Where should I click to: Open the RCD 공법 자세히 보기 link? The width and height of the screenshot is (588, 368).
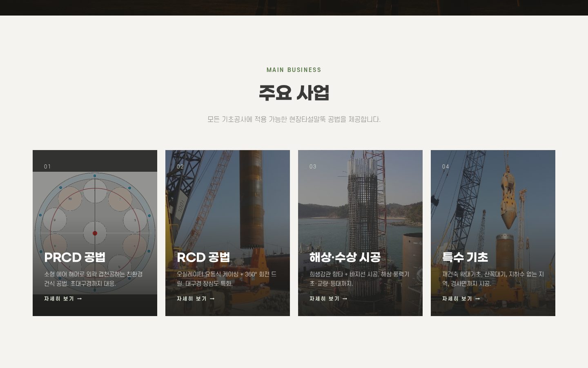coord(196,299)
